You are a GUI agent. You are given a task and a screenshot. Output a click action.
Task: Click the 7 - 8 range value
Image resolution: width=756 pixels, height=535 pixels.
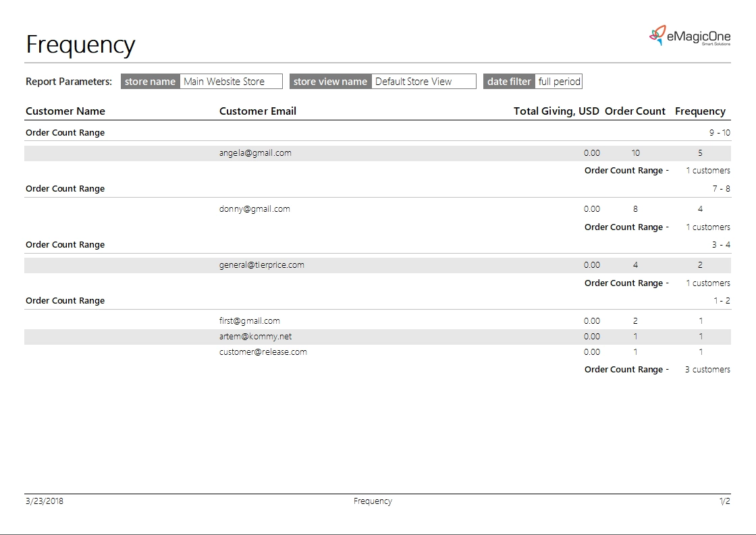[721, 188]
